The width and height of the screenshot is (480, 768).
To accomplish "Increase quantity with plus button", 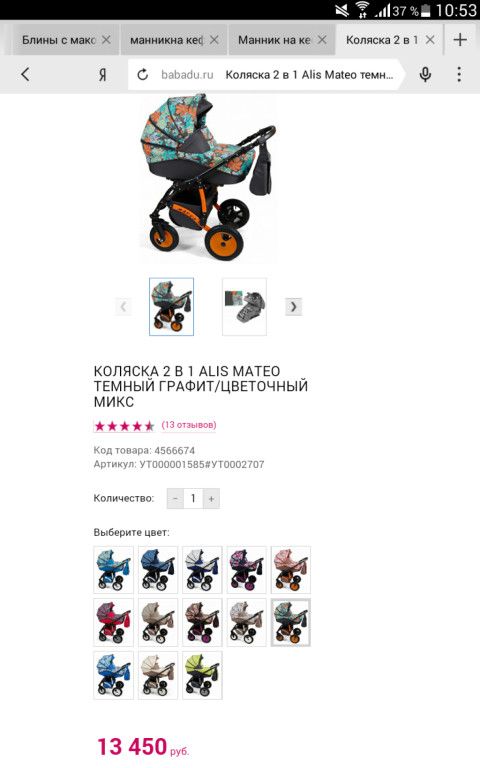I will coord(211,499).
